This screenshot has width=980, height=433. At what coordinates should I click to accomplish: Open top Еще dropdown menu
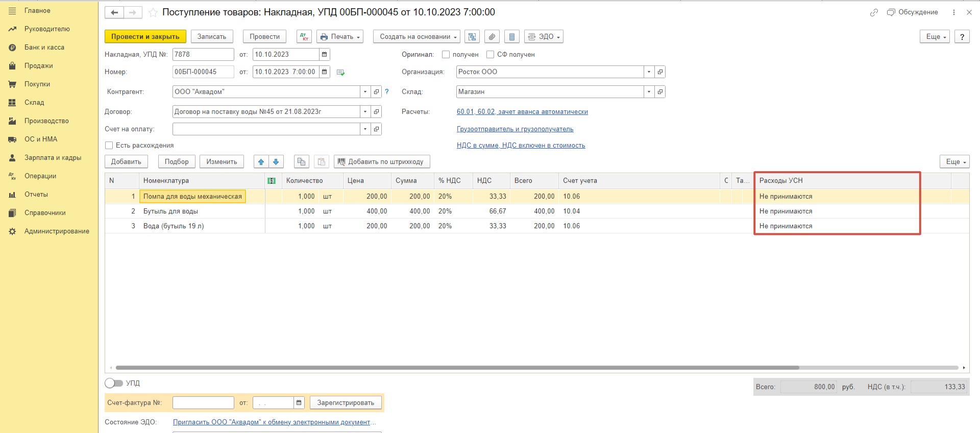[x=935, y=37]
